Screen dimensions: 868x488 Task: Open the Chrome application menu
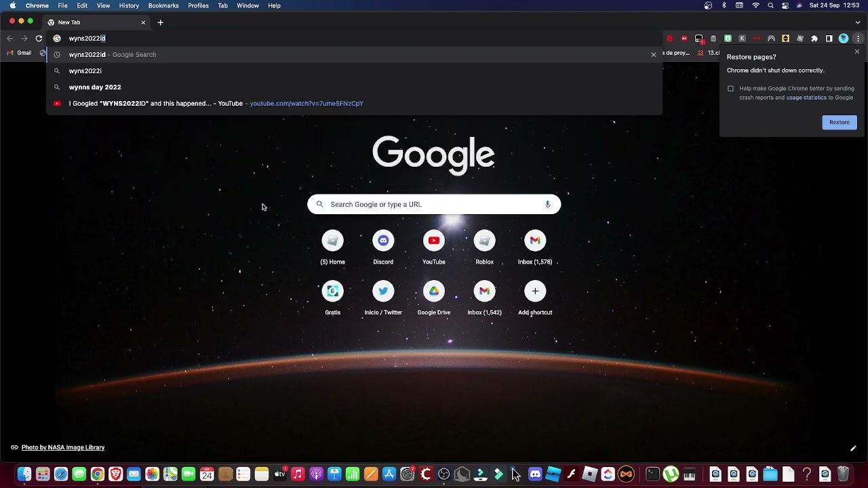(x=37, y=5)
